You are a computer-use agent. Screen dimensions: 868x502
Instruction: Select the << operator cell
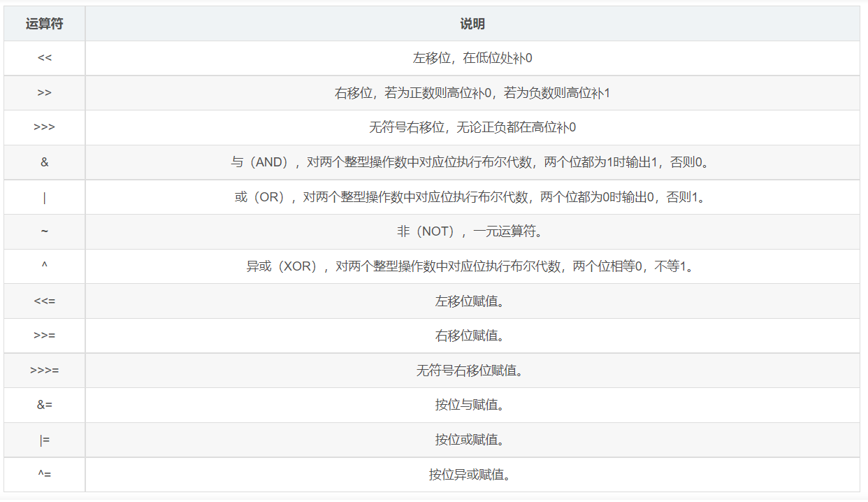(x=45, y=58)
